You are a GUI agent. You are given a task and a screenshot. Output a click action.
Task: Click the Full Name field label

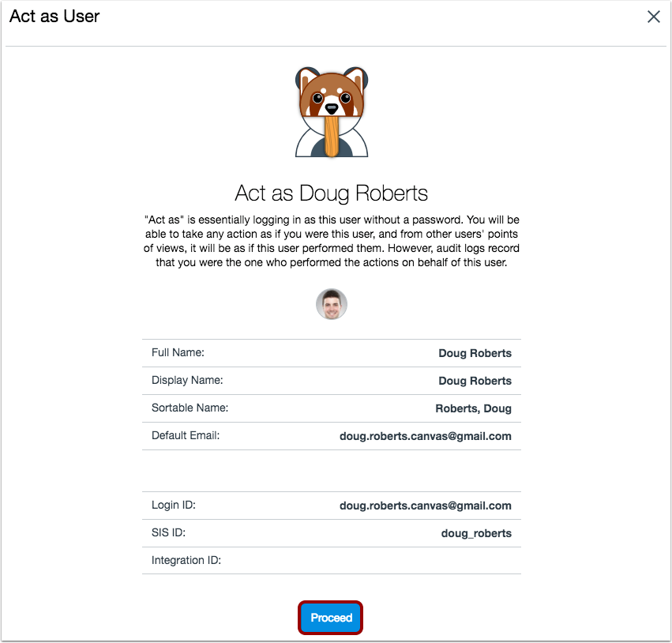(x=177, y=352)
